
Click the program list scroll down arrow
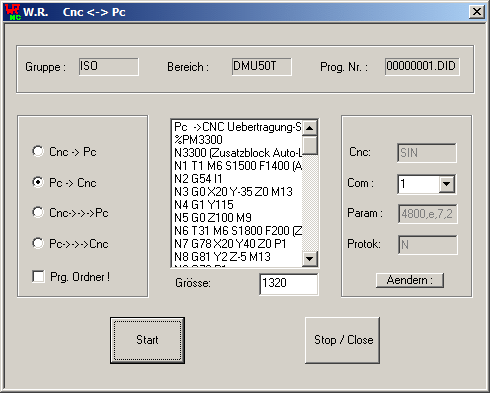click(x=310, y=259)
